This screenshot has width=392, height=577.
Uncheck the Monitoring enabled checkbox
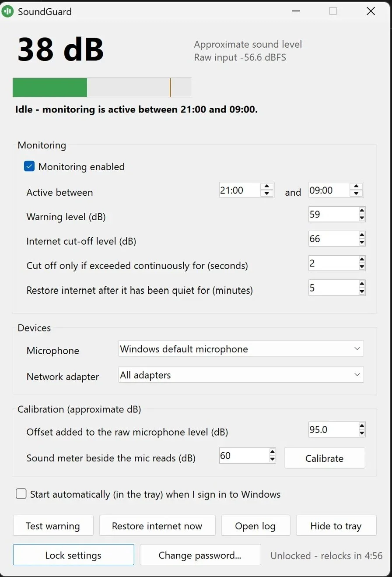[29, 166]
